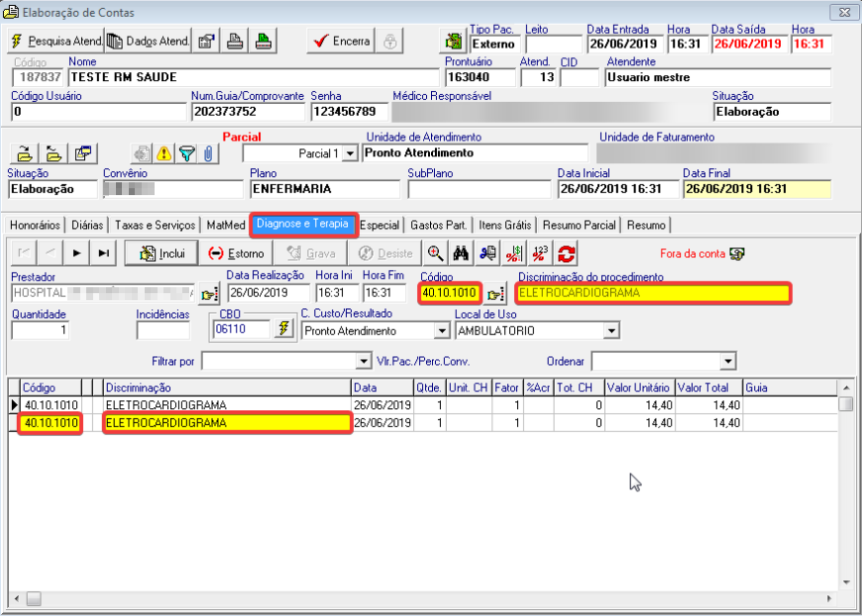Click the Discriminação column header
This screenshot has width=862, height=616.
[x=228, y=388]
